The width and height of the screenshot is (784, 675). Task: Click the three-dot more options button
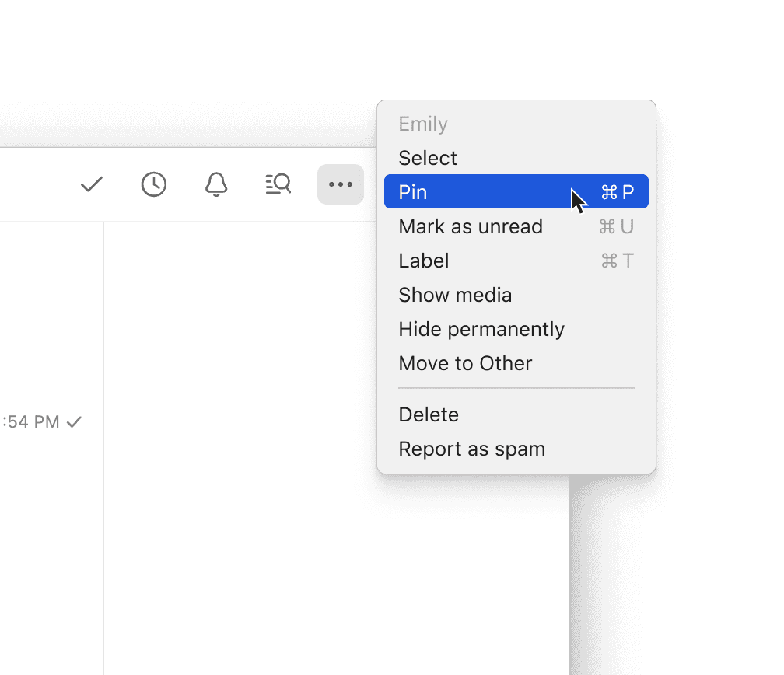(341, 184)
